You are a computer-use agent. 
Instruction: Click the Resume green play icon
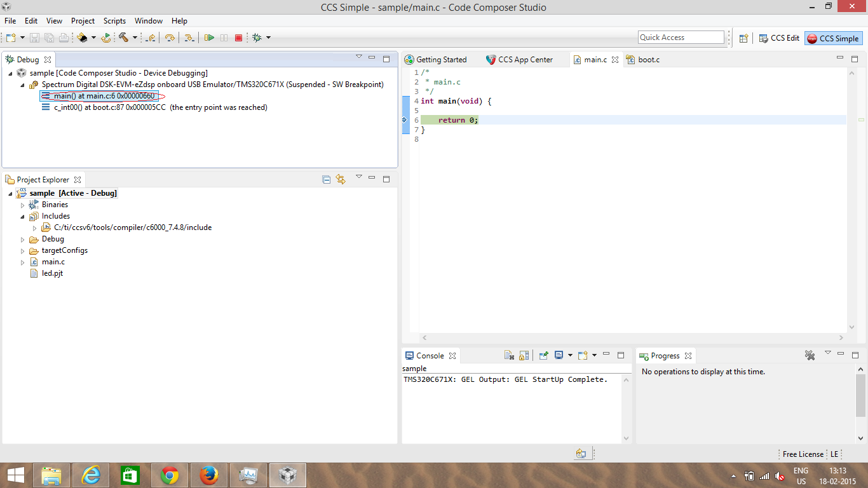pyautogui.click(x=209, y=38)
